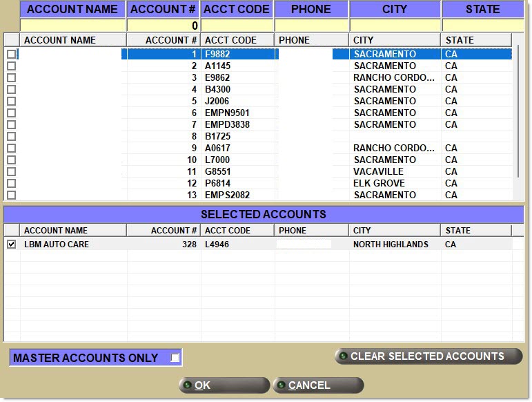Click the City filter input field
Image resolution: width=532 pixels, height=402 pixels.
click(395, 26)
